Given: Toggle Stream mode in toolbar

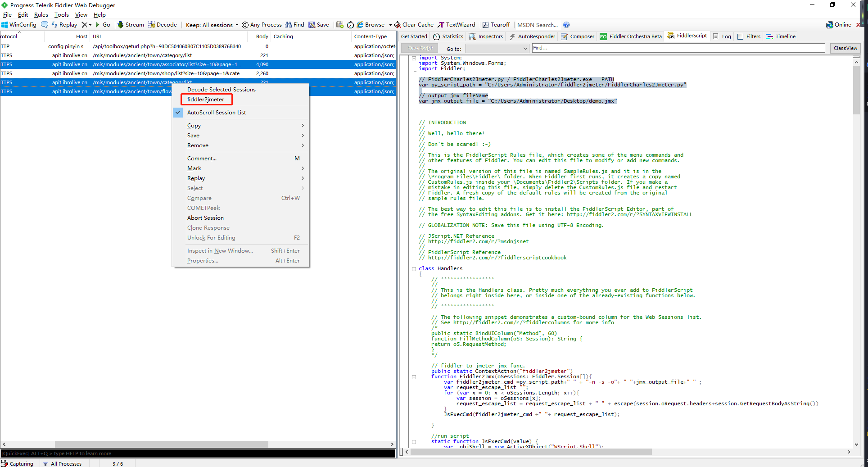Looking at the screenshot, I should pos(131,25).
